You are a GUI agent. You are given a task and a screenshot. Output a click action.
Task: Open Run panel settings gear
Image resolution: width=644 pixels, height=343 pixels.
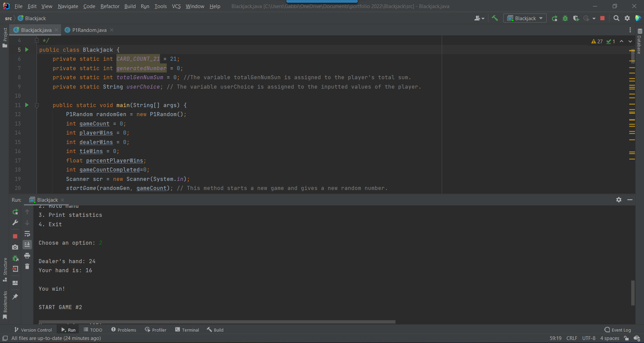pyautogui.click(x=619, y=200)
